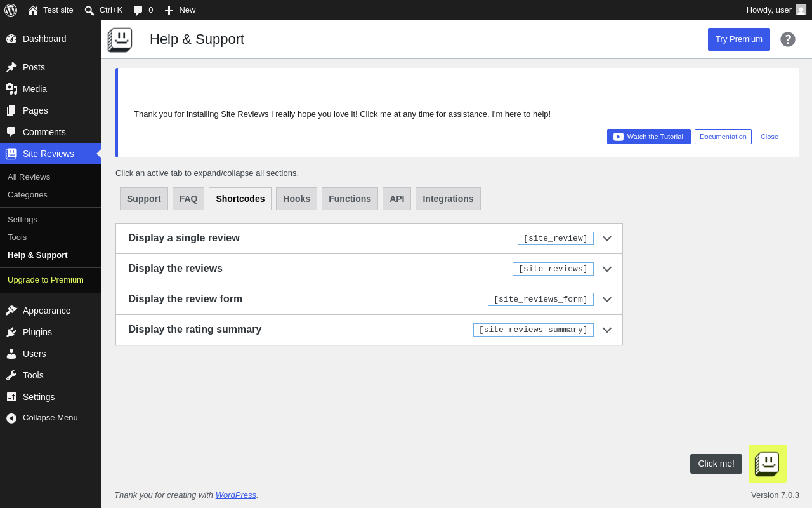Click the Media icon in sidebar
This screenshot has width=812, height=508.
coord(11,89)
